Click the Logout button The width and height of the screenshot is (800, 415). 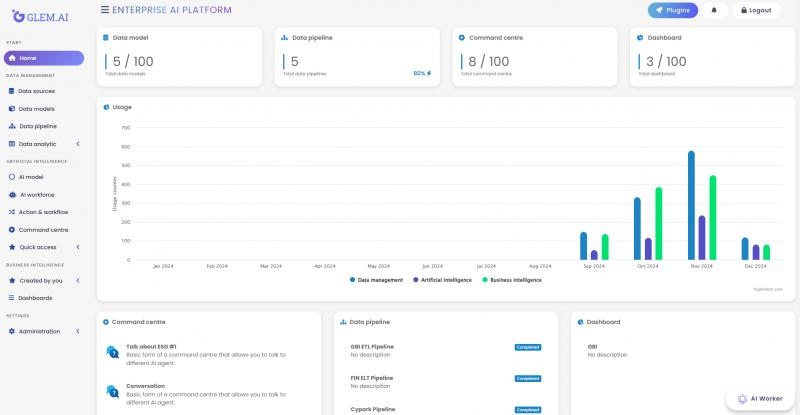755,10
